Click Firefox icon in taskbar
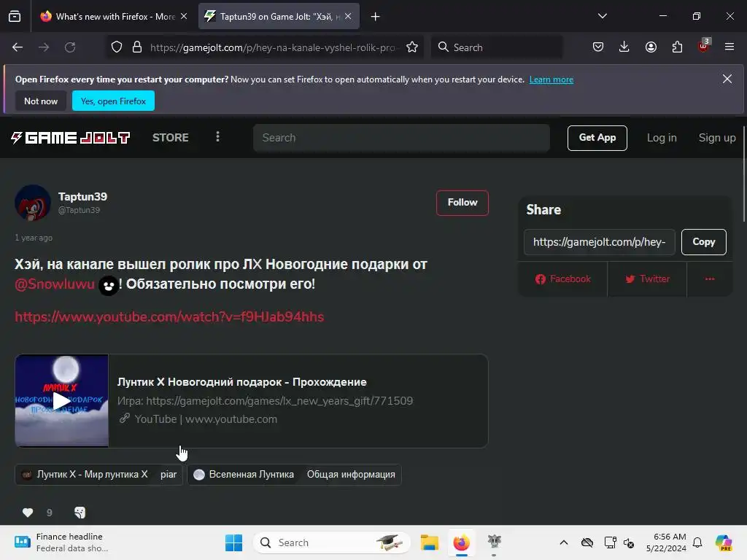The image size is (747, 560). pyautogui.click(x=461, y=542)
